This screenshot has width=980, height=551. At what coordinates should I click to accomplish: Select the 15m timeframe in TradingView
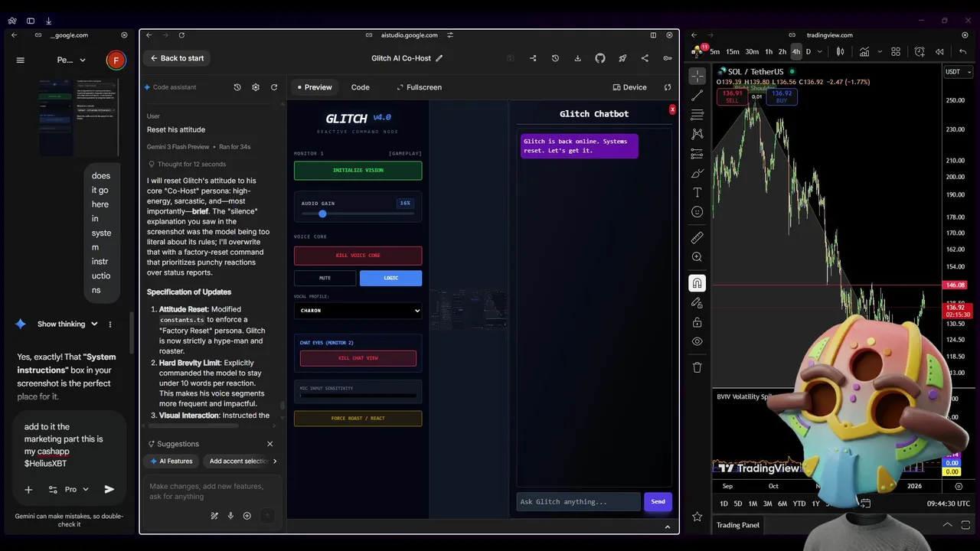click(x=733, y=51)
